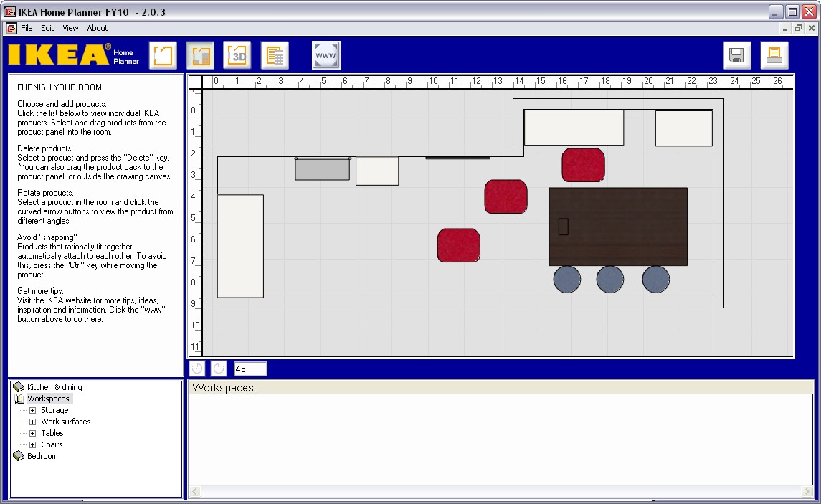Select the gray sink unit on wall
This screenshot has width=821, height=504.
(x=323, y=168)
